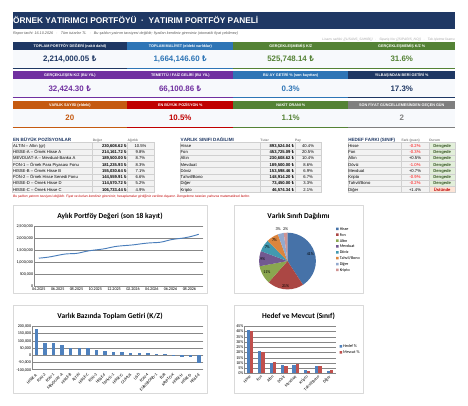Click the Varlık Sınıfı Dağılımı pie chart title
This screenshot has width=468, height=406.
pos(298,216)
